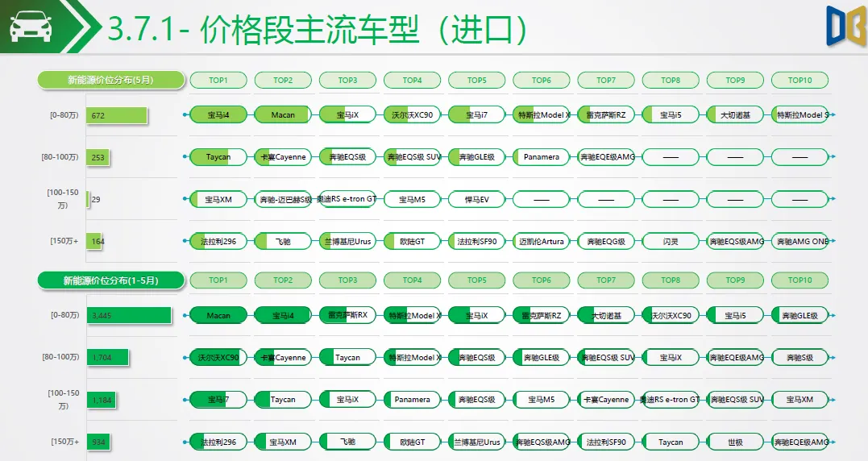Click 欧陆GT in the 1-5月 [150万+ row
This screenshot has height=461, width=868.
(413, 442)
